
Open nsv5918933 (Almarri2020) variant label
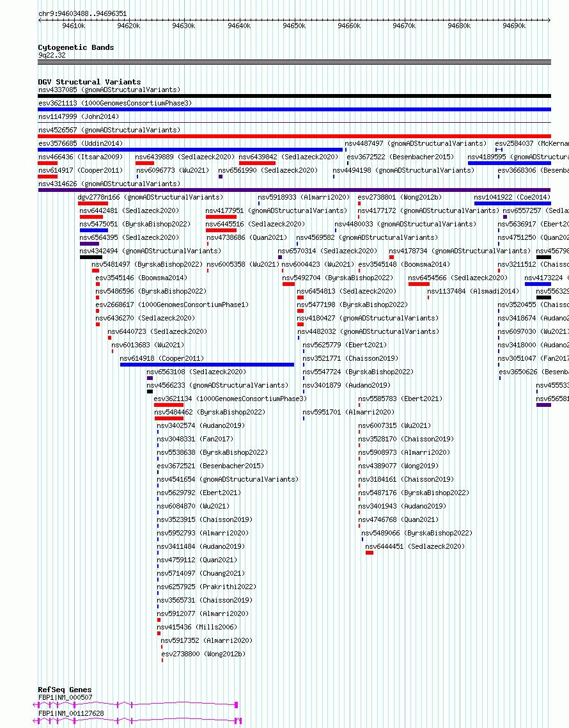pos(304,197)
